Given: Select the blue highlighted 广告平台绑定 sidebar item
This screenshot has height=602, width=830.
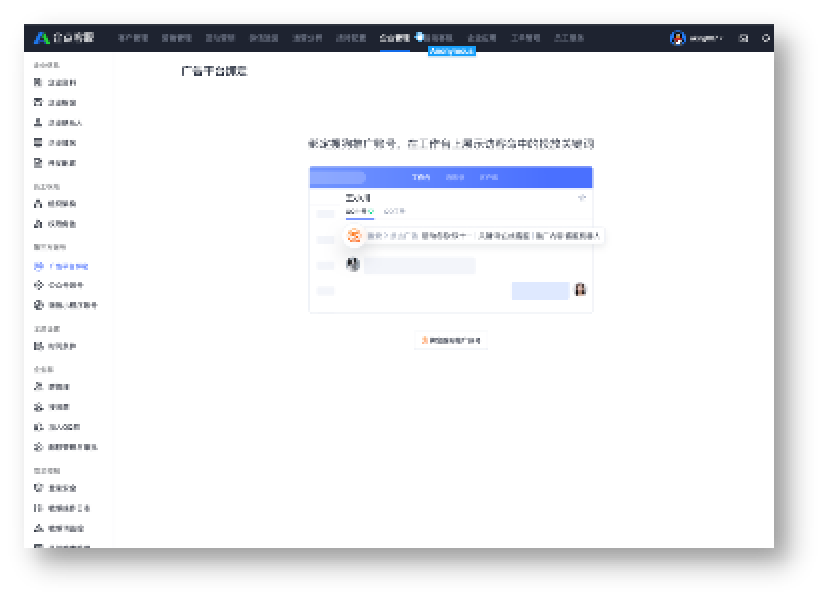Looking at the screenshot, I should click(61, 266).
